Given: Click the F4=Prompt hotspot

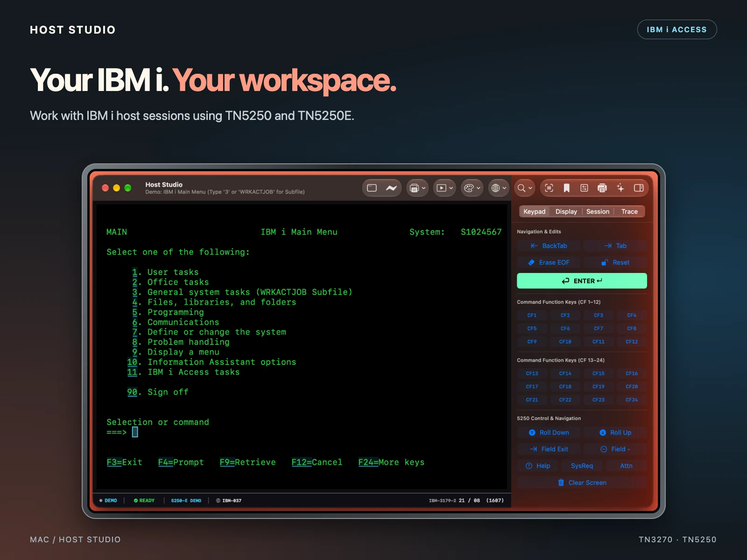Looking at the screenshot, I should 181,462.
